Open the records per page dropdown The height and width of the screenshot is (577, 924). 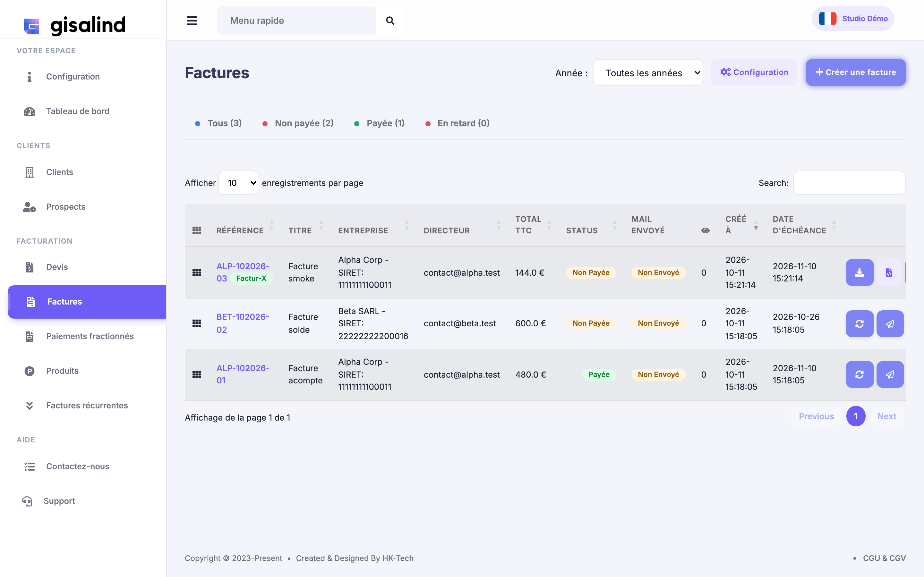point(239,183)
